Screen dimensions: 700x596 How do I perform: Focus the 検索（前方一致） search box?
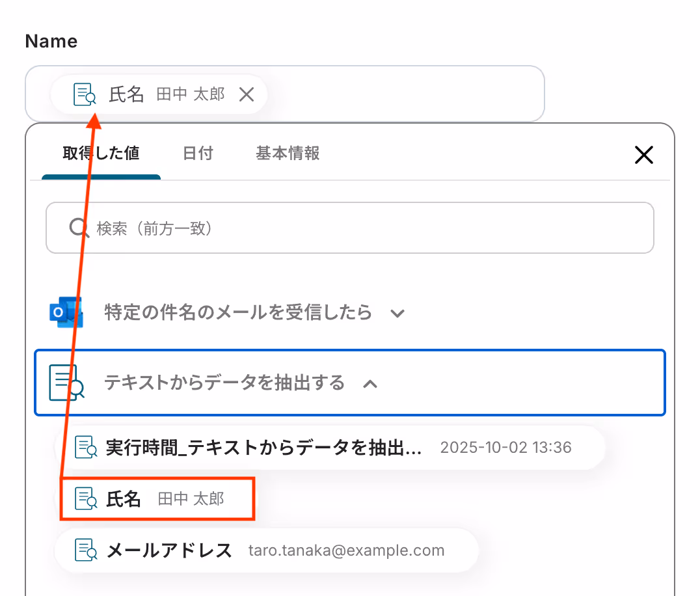(x=350, y=228)
